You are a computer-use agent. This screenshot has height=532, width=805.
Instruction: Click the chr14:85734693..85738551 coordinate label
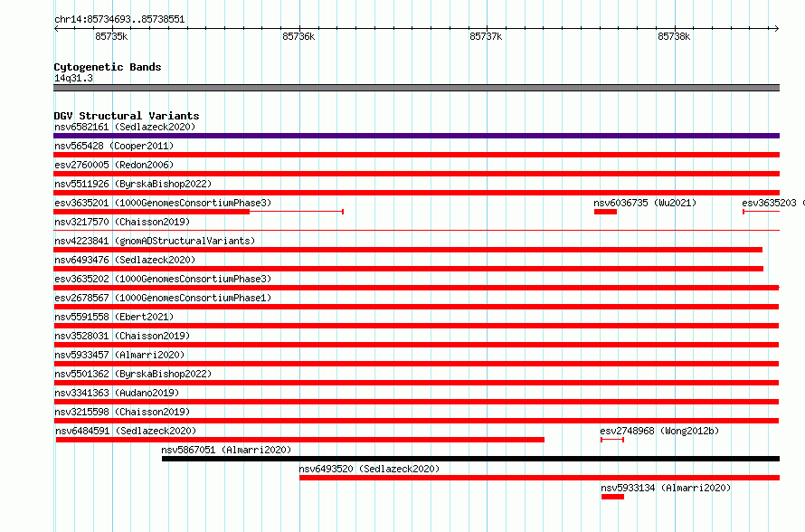click(x=119, y=19)
